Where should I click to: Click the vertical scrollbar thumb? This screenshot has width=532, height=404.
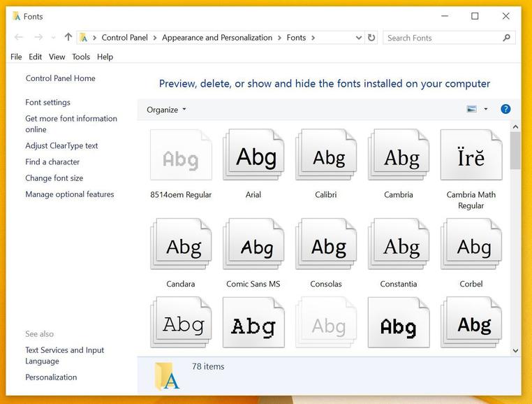[x=515, y=150]
